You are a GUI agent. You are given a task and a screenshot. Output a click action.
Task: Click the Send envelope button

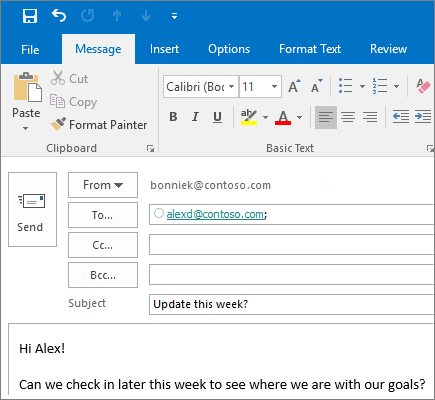click(x=32, y=209)
